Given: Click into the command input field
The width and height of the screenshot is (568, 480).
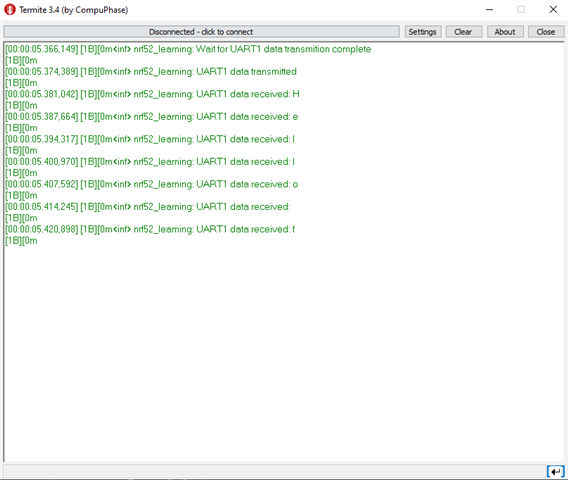Looking at the screenshot, I should tap(275, 472).
